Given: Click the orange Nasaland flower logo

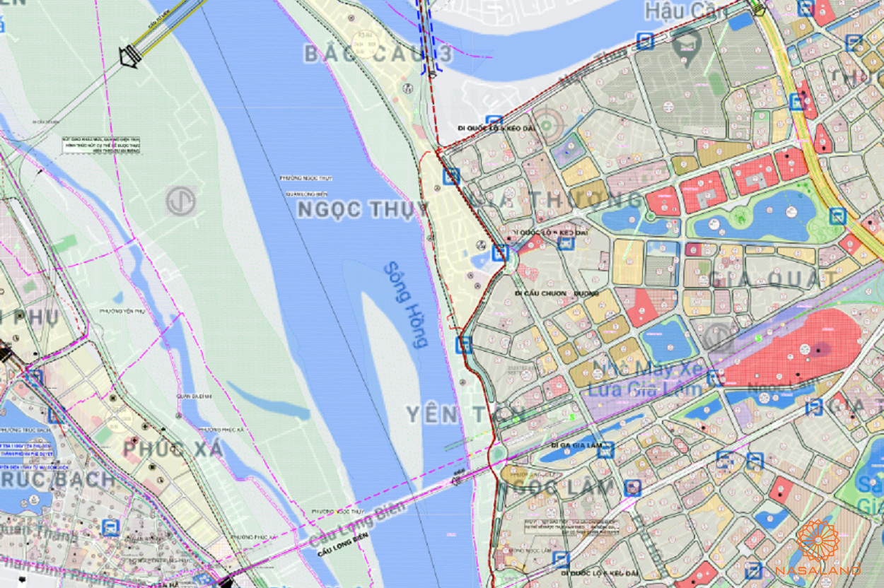Looking at the screenshot, I should 818,541.
